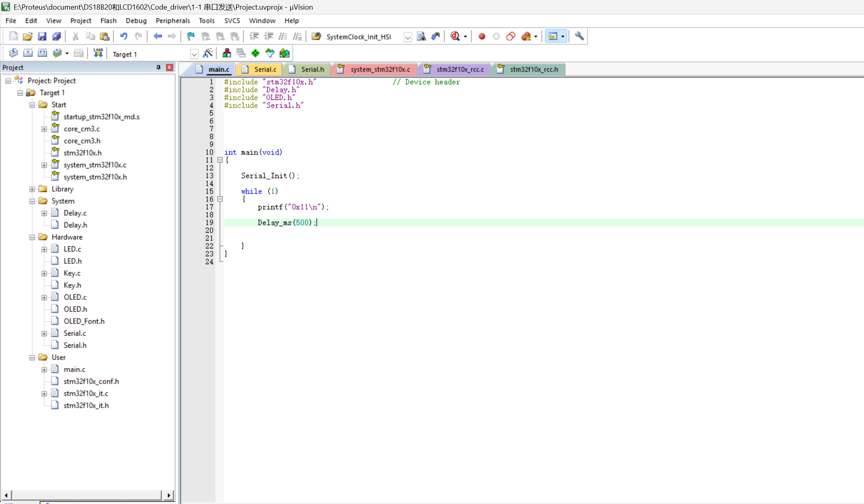
Task: Open the Window layout dropdown arrow
Action: coord(563,36)
